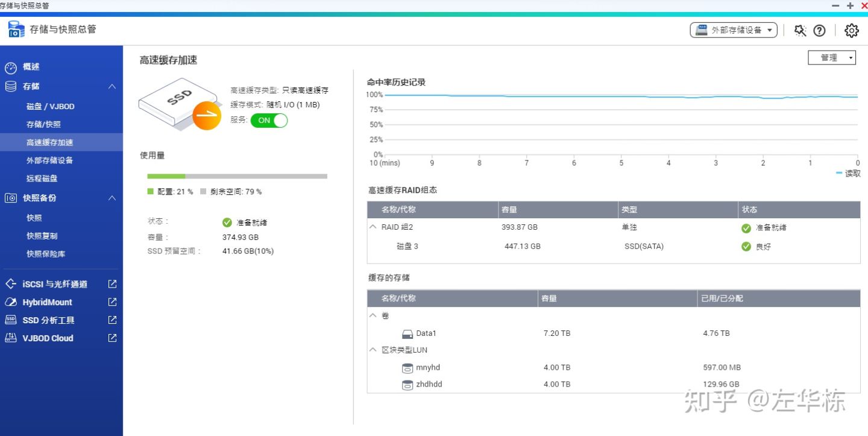The image size is (868, 436).
Task: Select 磁盘/VJBOD in the storage sidebar
Action: (50, 106)
